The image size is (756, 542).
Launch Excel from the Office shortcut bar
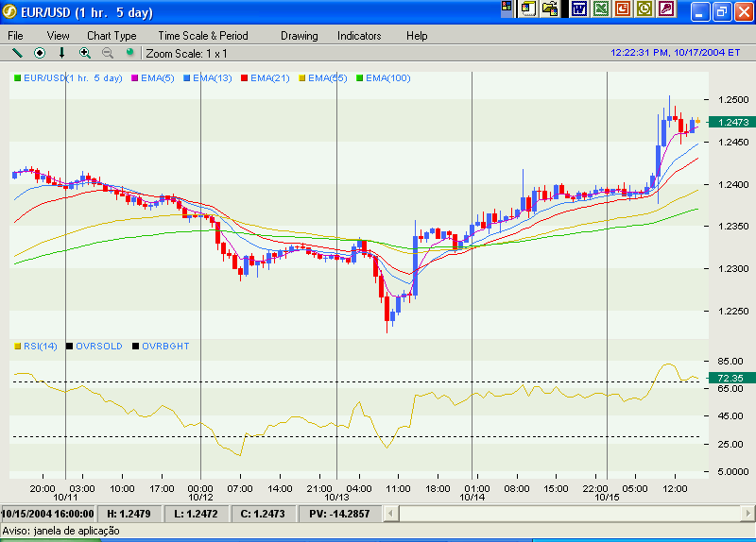[600, 8]
